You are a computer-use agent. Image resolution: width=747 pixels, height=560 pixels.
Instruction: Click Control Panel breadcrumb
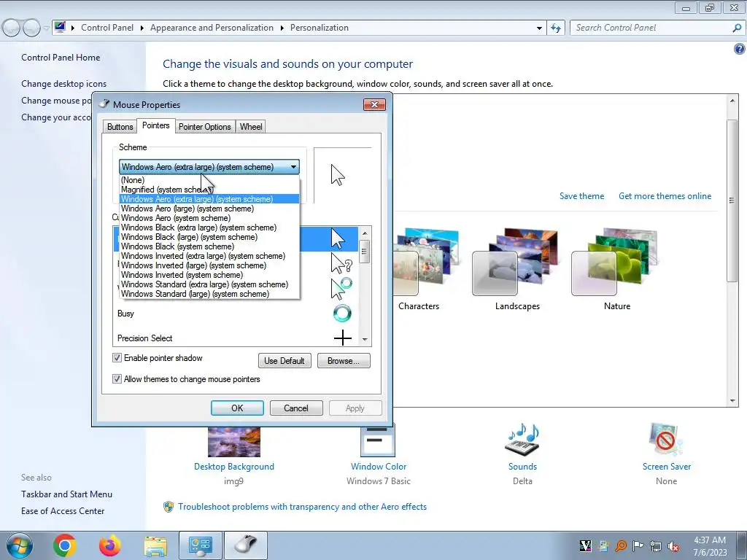[107, 28]
